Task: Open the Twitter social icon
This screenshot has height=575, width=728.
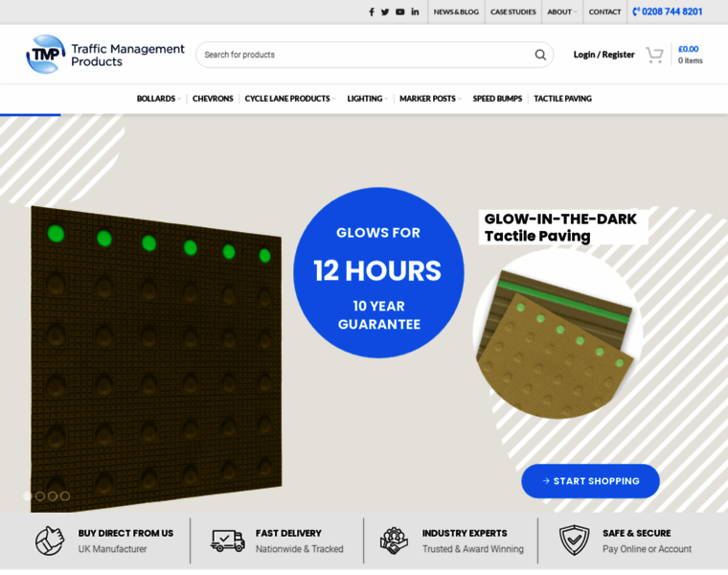Action: [385, 12]
